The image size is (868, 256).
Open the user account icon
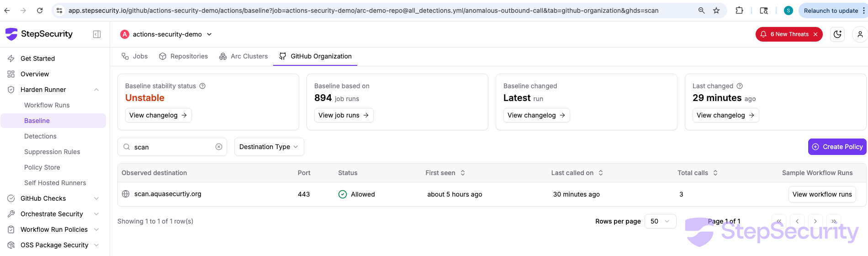click(x=860, y=34)
